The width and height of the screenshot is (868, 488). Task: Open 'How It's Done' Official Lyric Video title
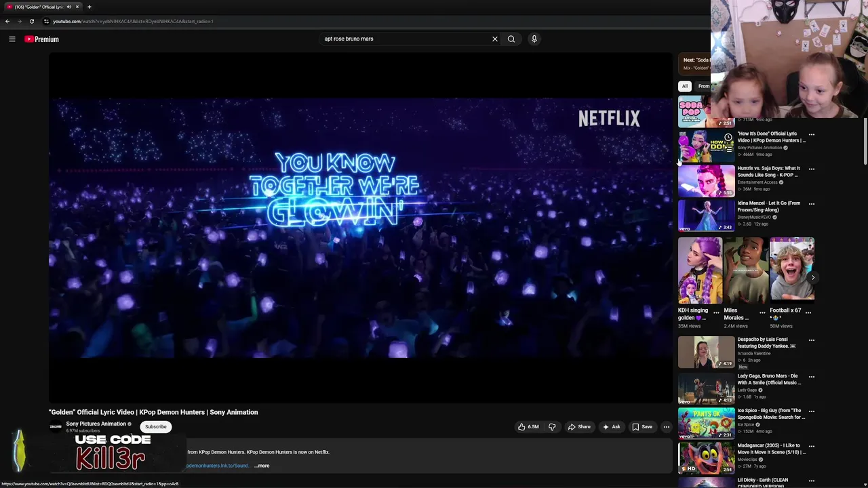tap(772, 137)
